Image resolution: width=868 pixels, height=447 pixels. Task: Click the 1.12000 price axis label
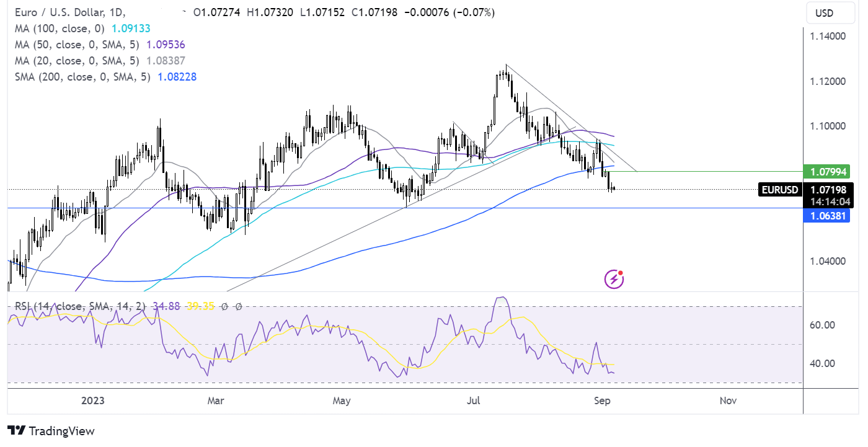[x=828, y=81]
